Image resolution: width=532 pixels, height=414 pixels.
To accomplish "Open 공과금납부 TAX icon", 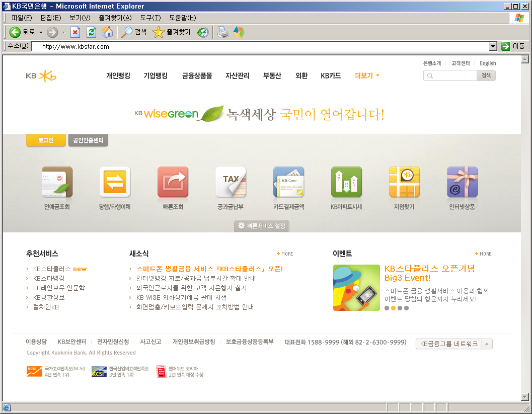I will coord(231,182).
